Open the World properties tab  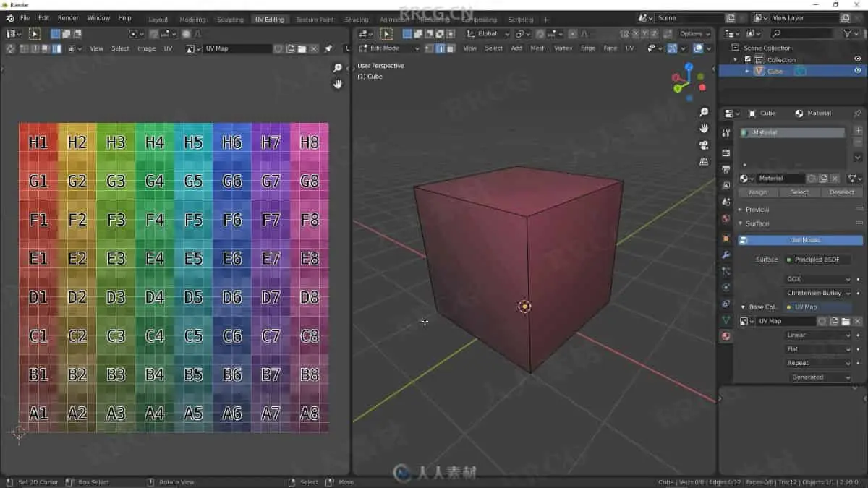[726, 218]
